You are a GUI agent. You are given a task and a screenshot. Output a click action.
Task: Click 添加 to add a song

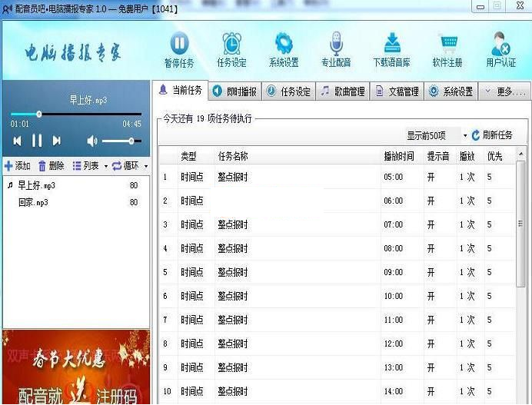18,166
